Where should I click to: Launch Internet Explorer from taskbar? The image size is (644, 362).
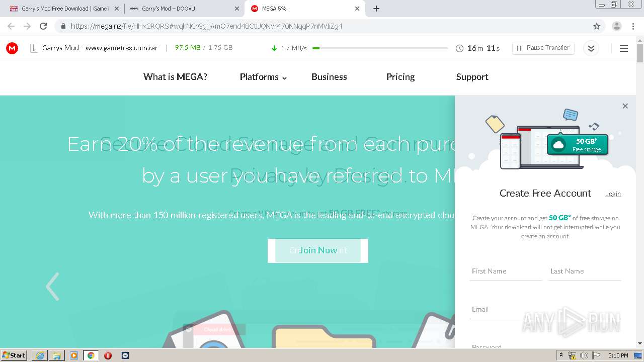[x=40, y=355]
